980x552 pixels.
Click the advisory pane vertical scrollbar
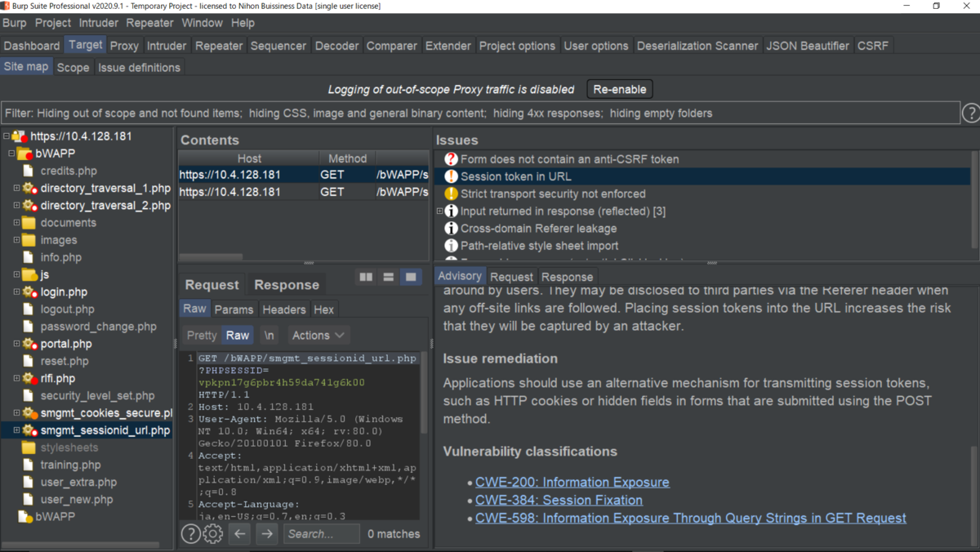973,485
